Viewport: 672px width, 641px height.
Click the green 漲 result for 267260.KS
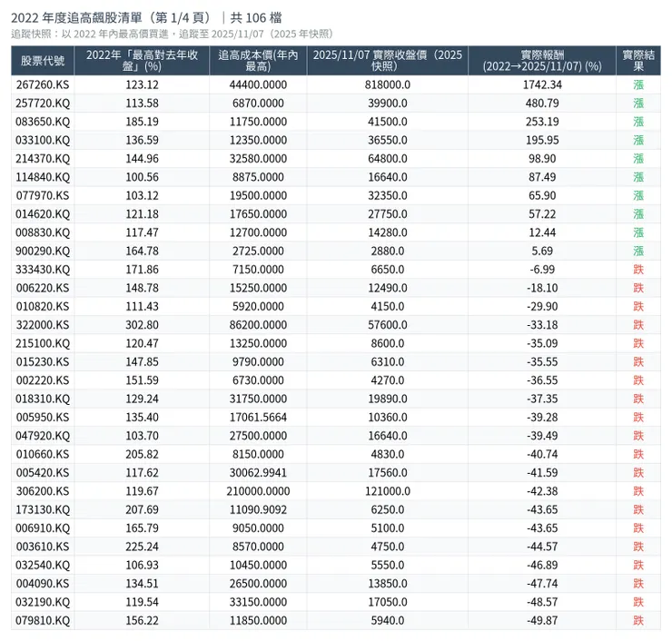[638, 84]
